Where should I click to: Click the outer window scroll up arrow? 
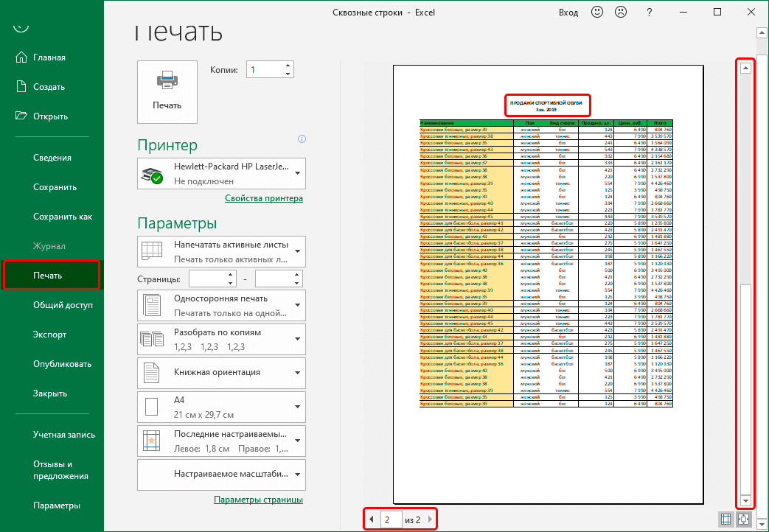762,33
